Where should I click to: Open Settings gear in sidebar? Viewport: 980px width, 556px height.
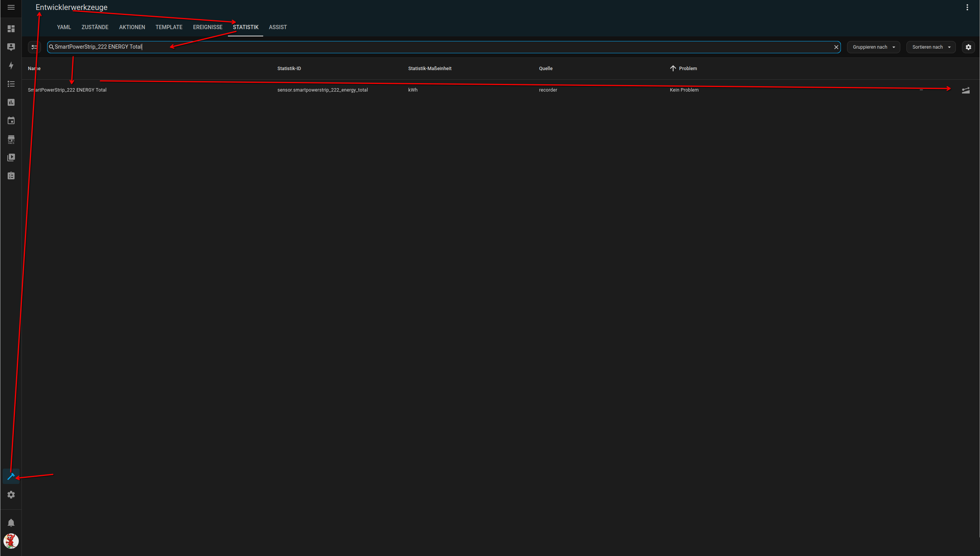pos(11,495)
